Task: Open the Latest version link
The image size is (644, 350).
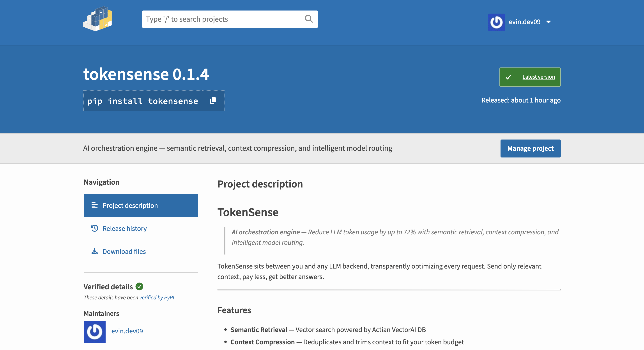Action: tap(538, 77)
